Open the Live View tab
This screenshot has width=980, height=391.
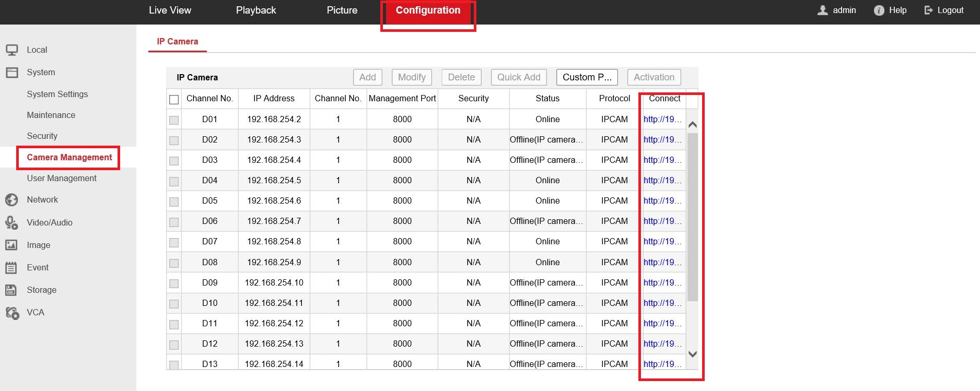point(170,10)
